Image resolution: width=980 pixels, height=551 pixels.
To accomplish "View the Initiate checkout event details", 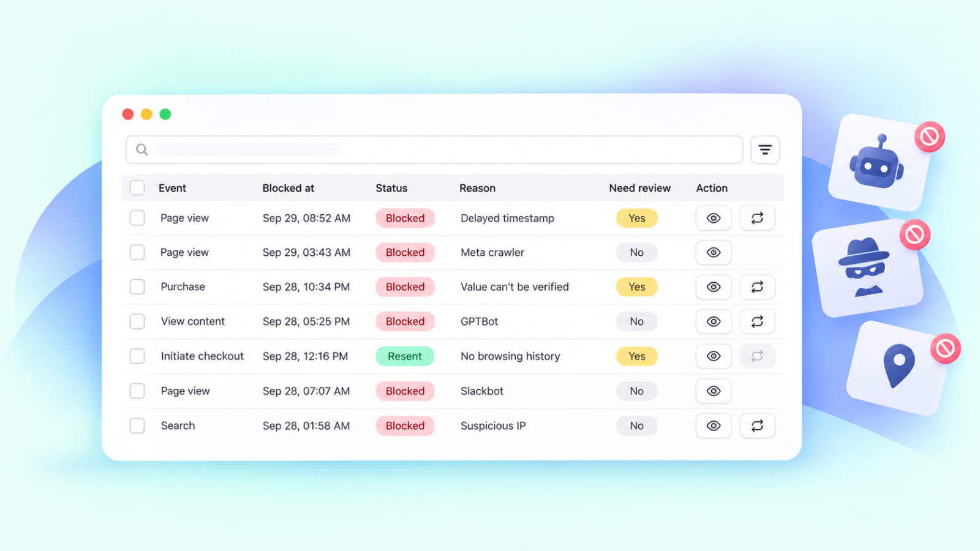I will tap(714, 356).
